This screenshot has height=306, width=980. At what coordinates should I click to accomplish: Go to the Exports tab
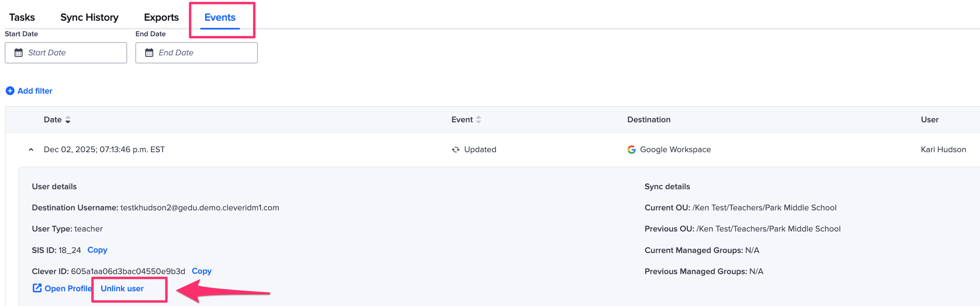[161, 18]
